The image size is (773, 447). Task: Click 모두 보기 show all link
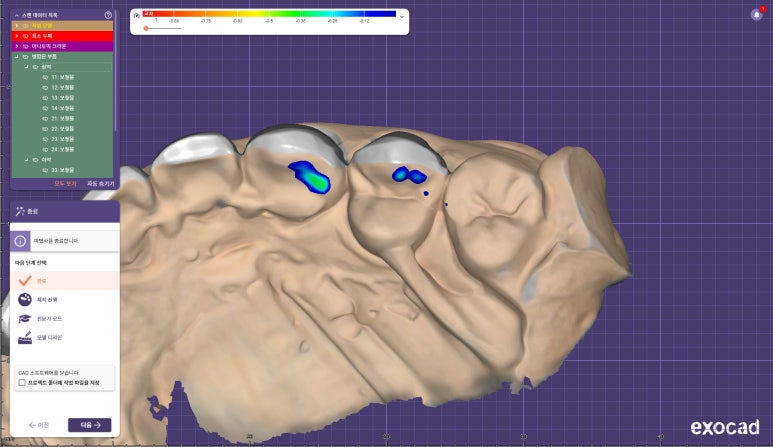[66, 184]
